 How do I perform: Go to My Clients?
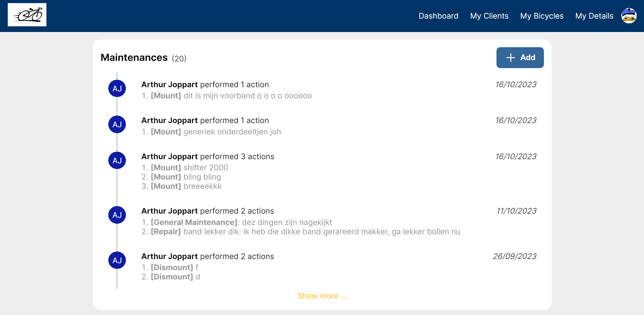pos(489,16)
